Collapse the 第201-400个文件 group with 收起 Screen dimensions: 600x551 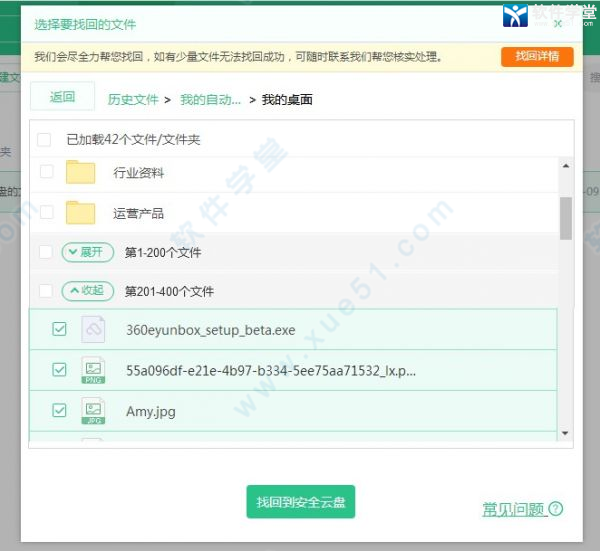click(x=87, y=291)
